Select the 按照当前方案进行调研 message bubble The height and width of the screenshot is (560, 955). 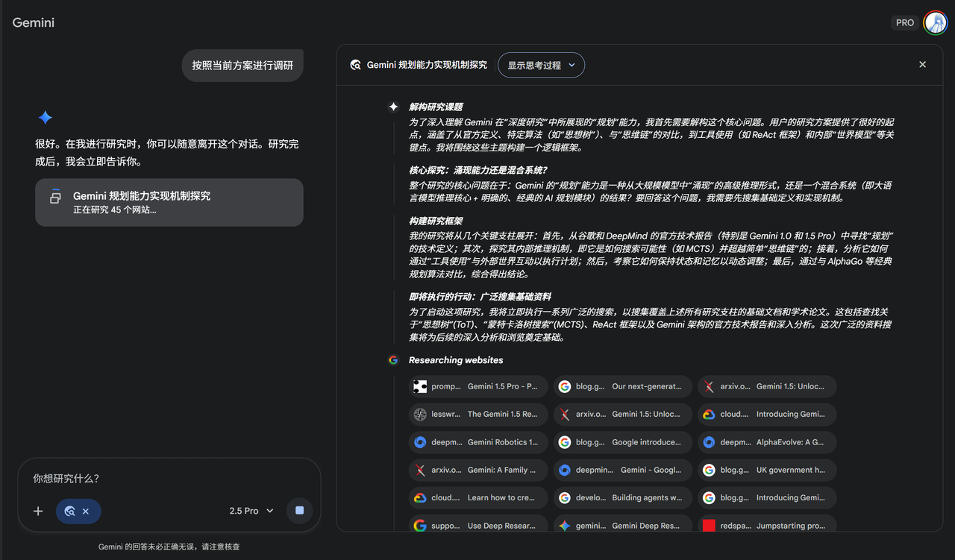click(242, 66)
